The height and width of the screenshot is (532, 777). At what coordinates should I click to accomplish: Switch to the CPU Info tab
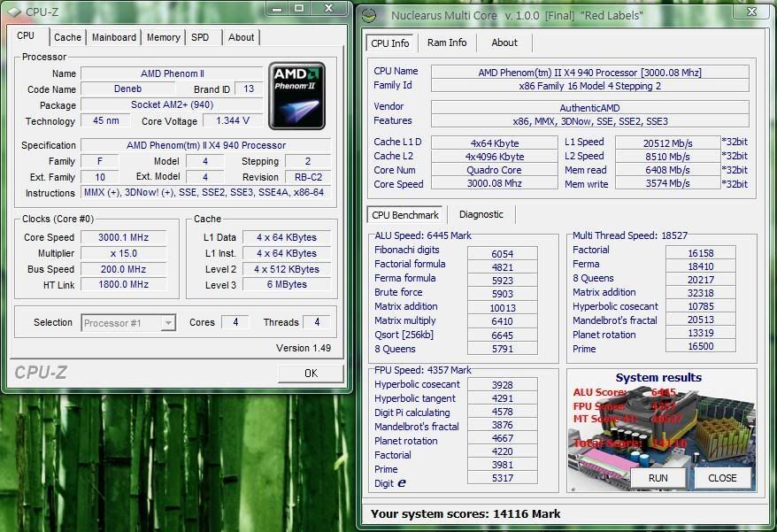pyautogui.click(x=390, y=43)
